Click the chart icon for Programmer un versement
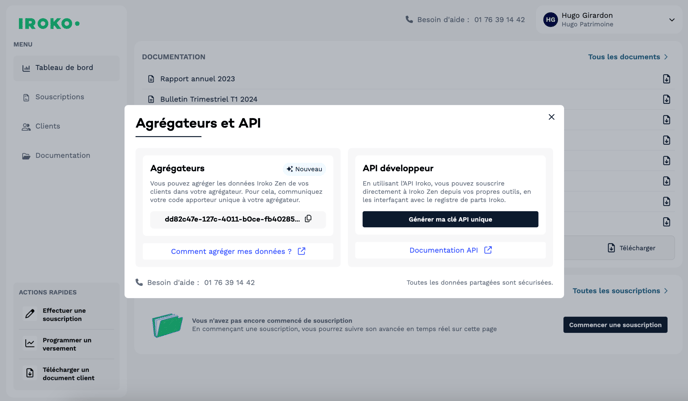The image size is (688, 401). [x=29, y=343]
